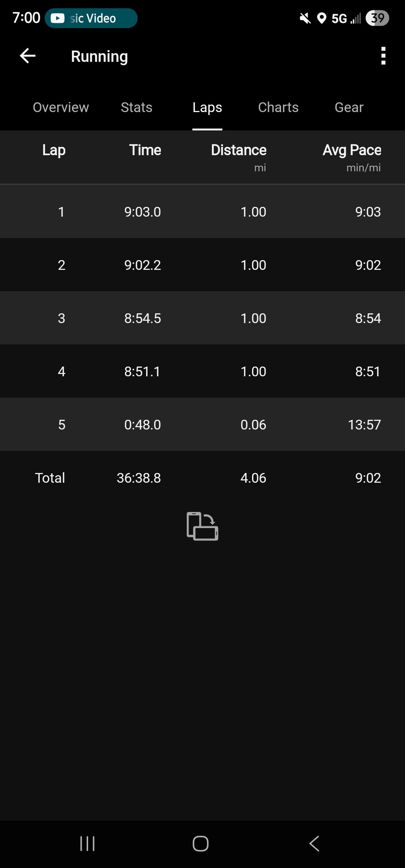Viewport: 405px width, 868px height.
Task: Open the Stats tab
Action: pyautogui.click(x=136, y=108)
